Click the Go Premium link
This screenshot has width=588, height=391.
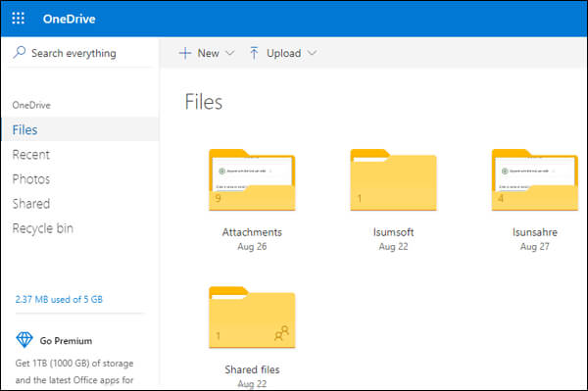[66, 341]
